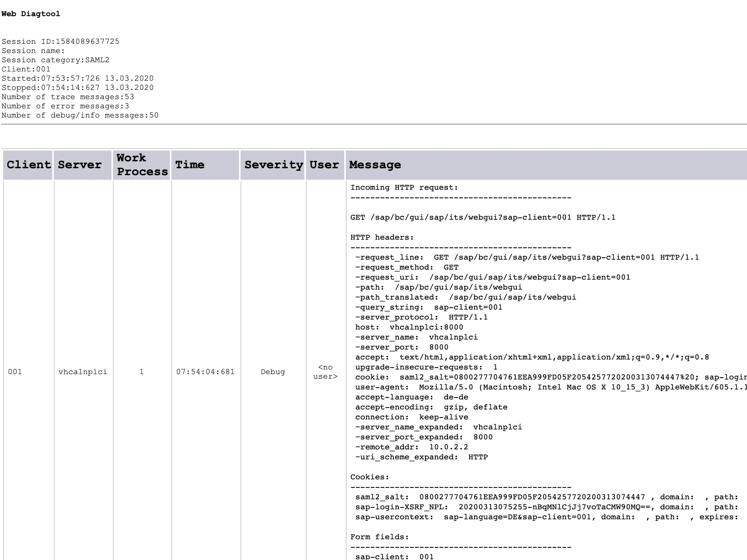Image resolution: width=747 pixels, height=560 pixels.
Task: Click the vhcalnplci server cell
Action: point(83,372)
